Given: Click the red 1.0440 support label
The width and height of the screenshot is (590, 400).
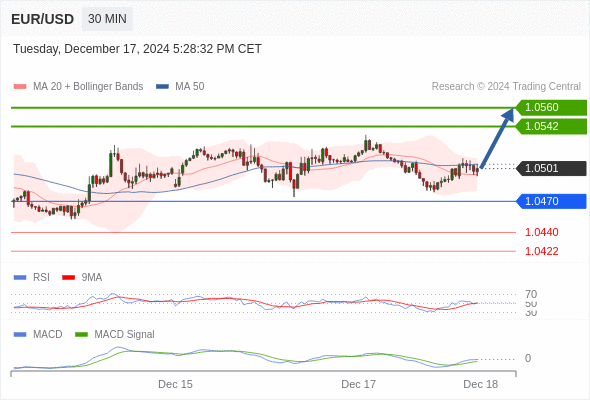Looking at the screenshot, I should [541, 232].
